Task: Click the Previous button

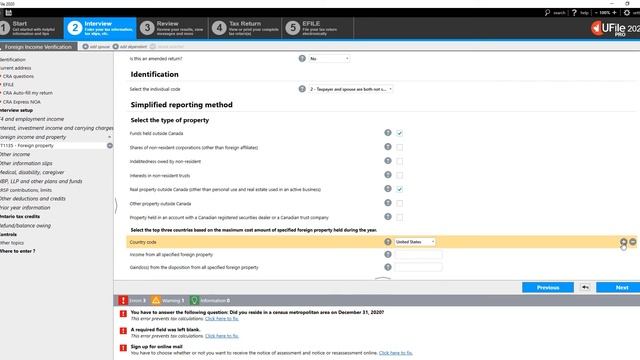Action: [x=548, y=287]
